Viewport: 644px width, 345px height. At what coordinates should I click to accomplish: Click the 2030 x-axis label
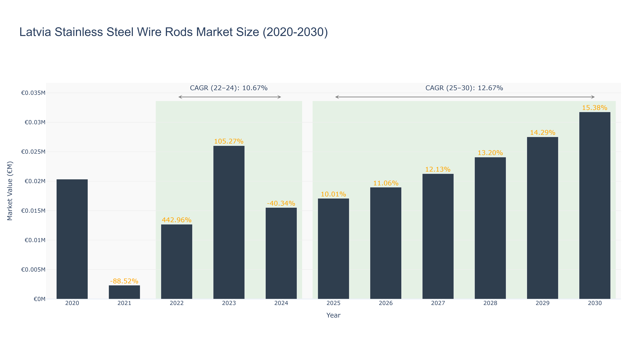(x=595, y=303)
